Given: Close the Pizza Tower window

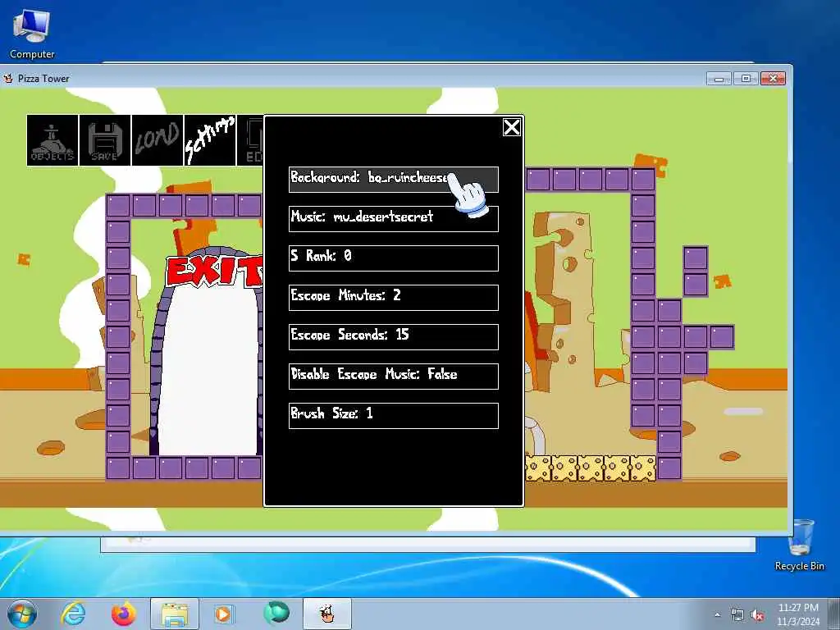Looking at the screenshot, I should pos(773,79).
